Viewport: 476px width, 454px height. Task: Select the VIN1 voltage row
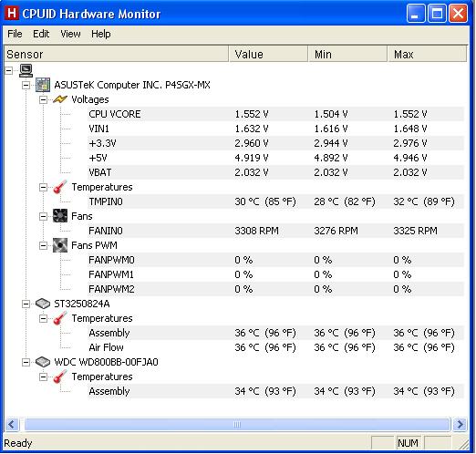pyautogui.click(x=275, y=129)
